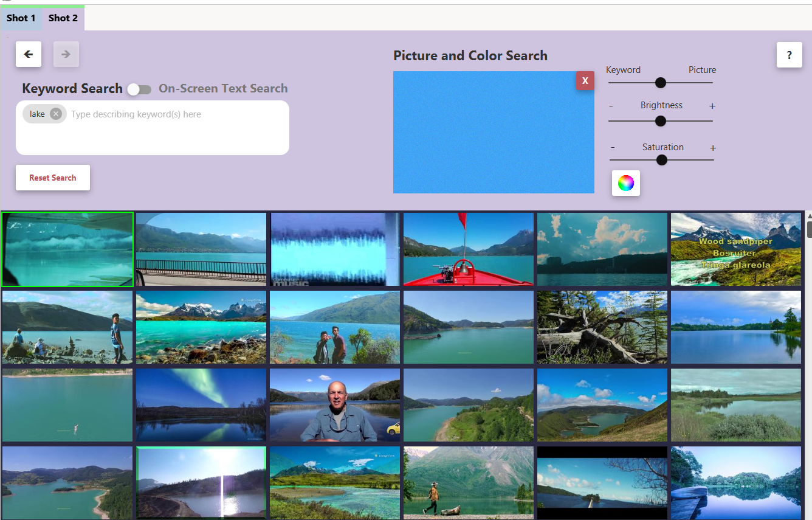Switch to the Shot 2 tab
The height and width of the screenshot is (520, 812).
[63, 18]
